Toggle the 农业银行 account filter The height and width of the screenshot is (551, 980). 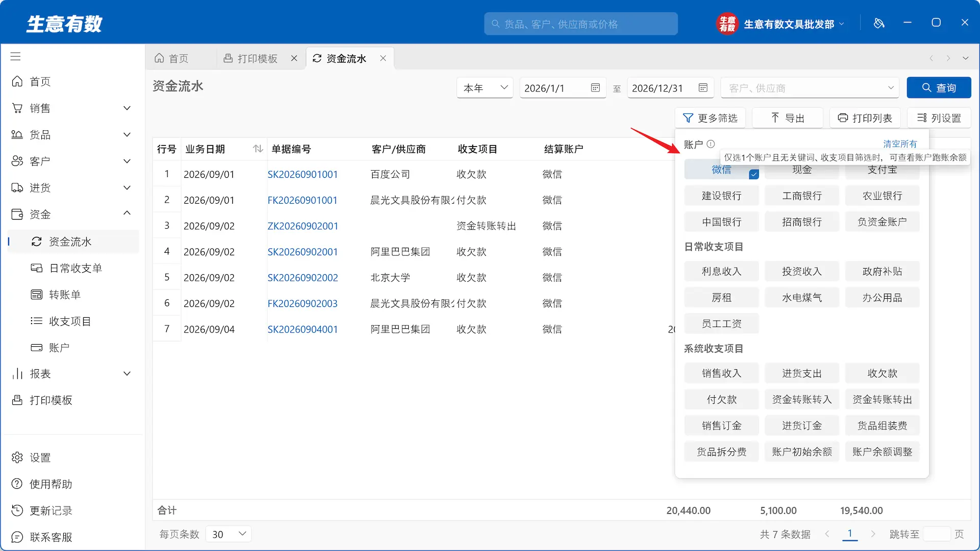pyautogui.click(x=882, y=196)
